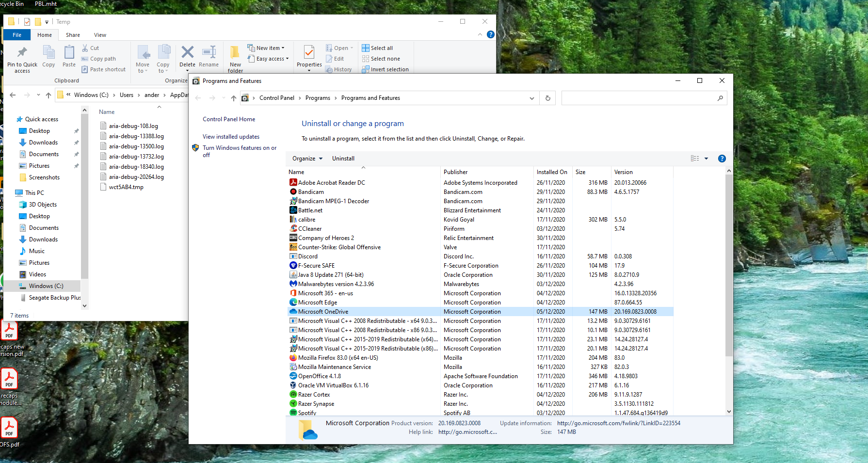This screenshot has height=463, width=868.
Task: Expand the address bar history dropdown
Action: click(x=532, y=98)
